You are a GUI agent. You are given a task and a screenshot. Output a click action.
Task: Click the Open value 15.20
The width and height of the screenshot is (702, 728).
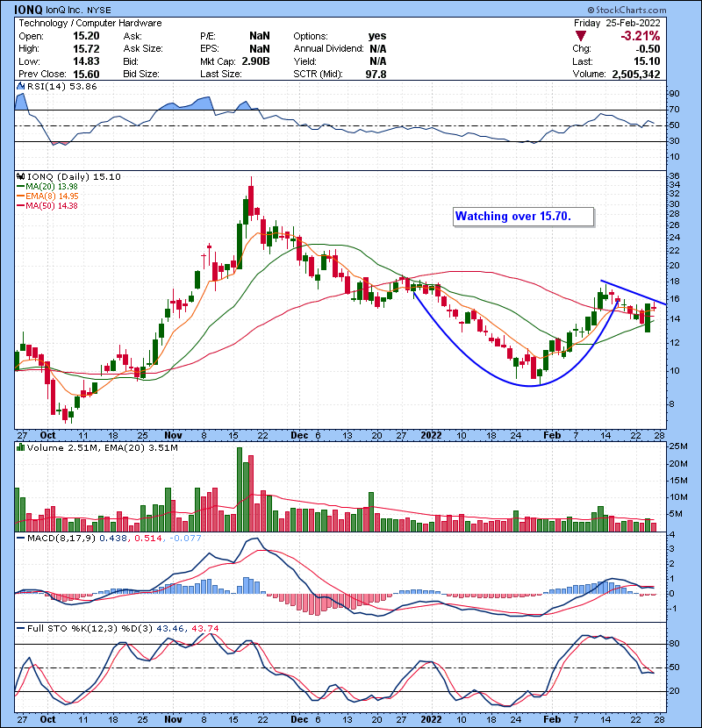coord(86,36)
